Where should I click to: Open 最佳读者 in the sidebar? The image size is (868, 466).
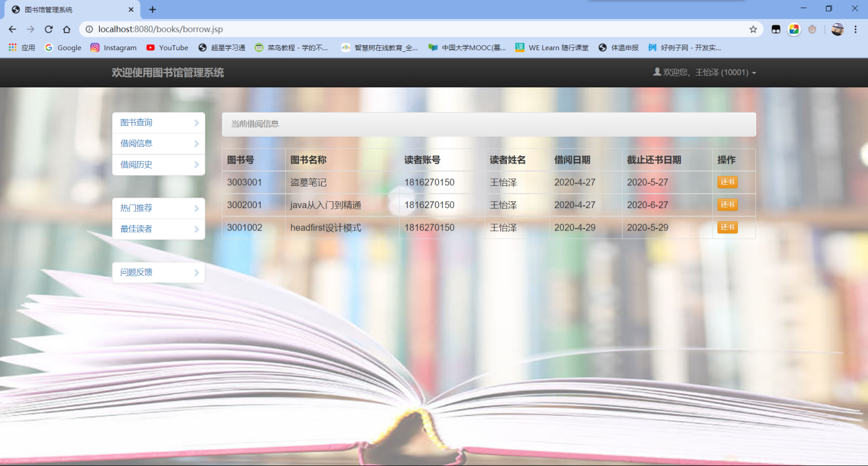(159, 229)
